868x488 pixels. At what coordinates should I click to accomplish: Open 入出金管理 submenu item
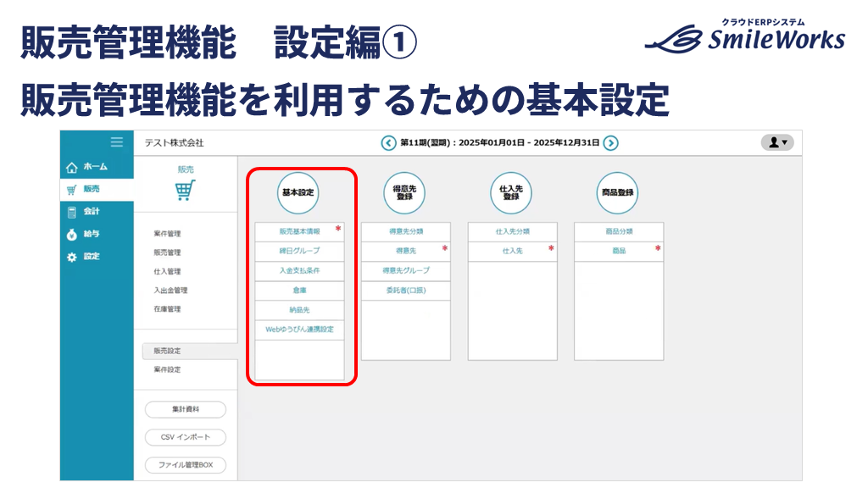tap(170, 290)
